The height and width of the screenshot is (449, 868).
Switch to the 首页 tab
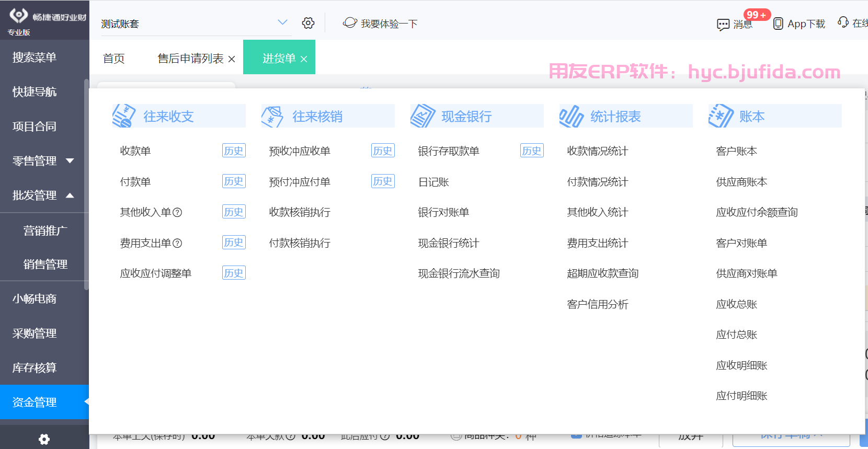(113, 59)
